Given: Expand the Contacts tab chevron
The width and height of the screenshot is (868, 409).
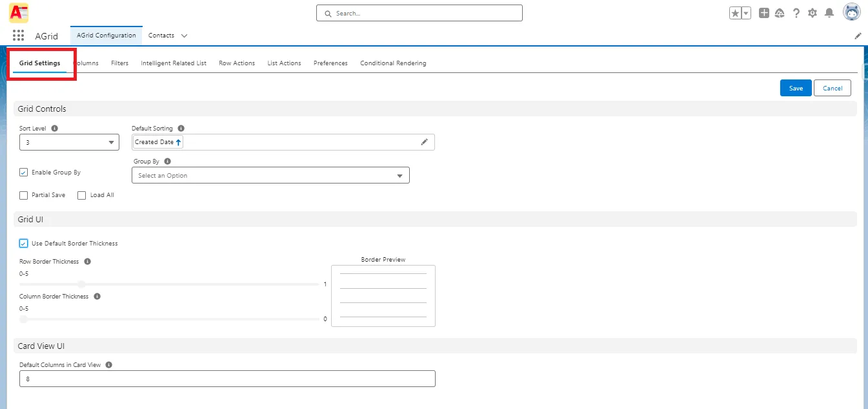Looking at the screenshot, I should [x=185, y=36].
